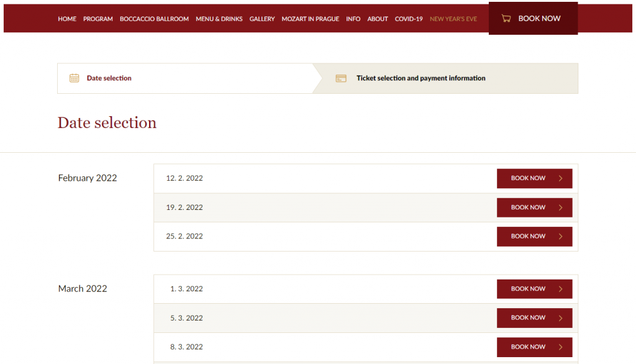Book the 25. 2. 2022 date

pos(534,237)
